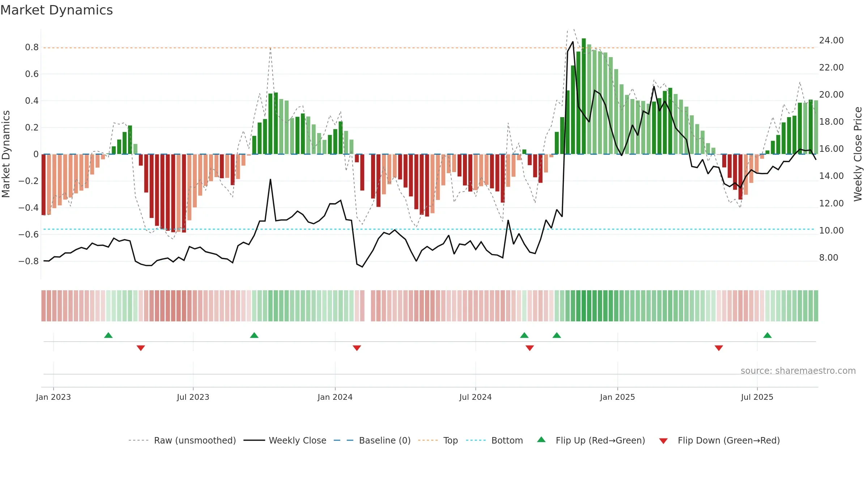Click the Flip Down marker just after Jan 2024
868x488 pixels.
[357, 348]
